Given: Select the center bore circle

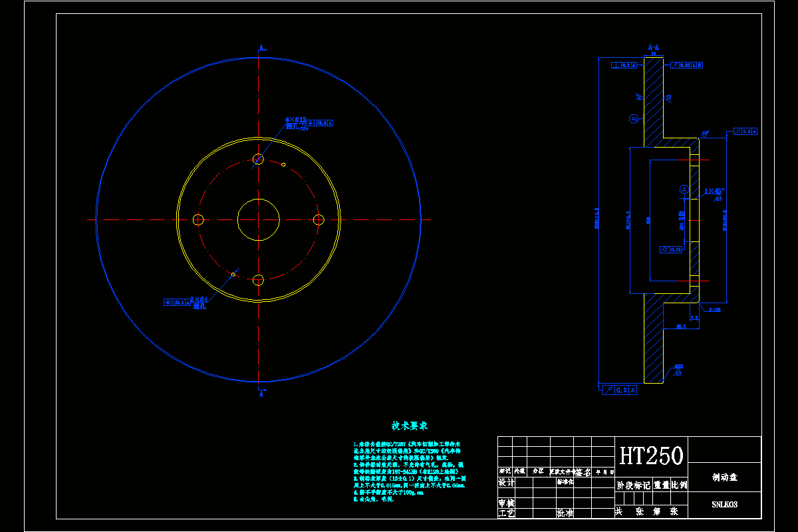Looking at the screenshot, I should 259,219.
